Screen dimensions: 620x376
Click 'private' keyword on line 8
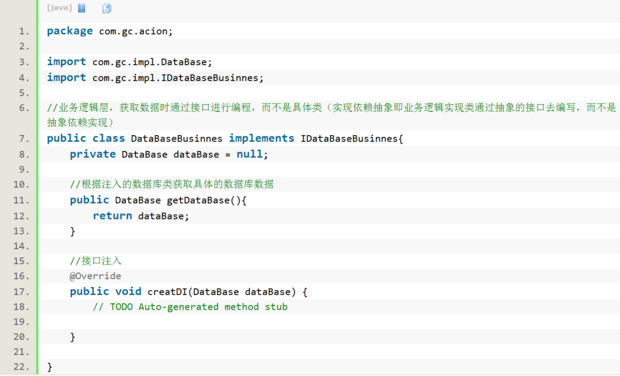93,154
